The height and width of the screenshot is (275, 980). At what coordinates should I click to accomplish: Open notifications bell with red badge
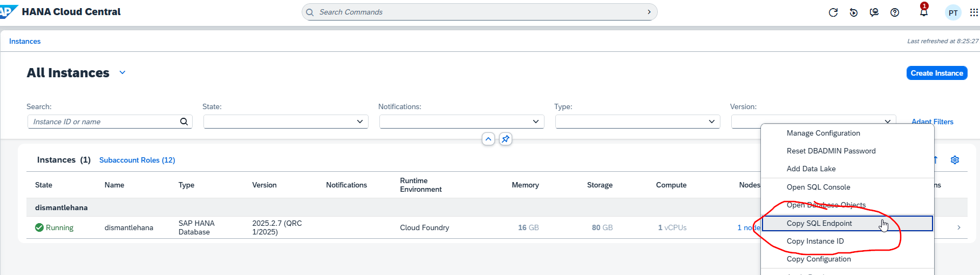point(923,12)
